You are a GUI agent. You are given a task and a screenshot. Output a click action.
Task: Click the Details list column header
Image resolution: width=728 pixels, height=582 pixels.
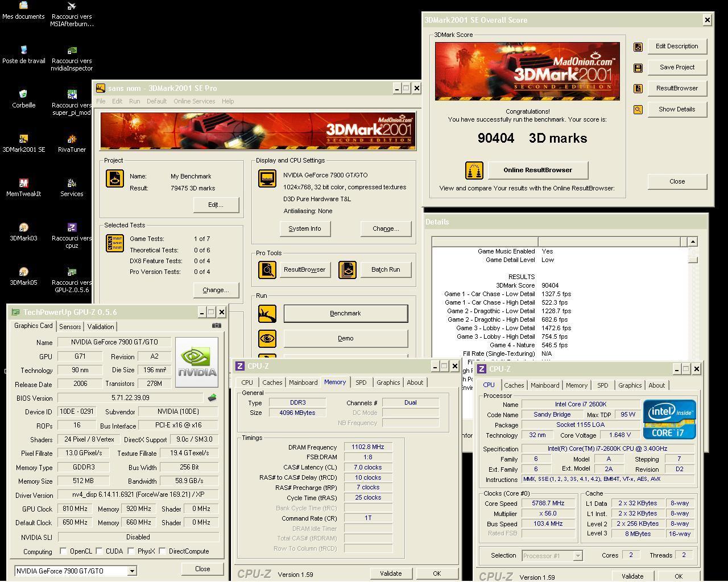(x=560, y=242)
